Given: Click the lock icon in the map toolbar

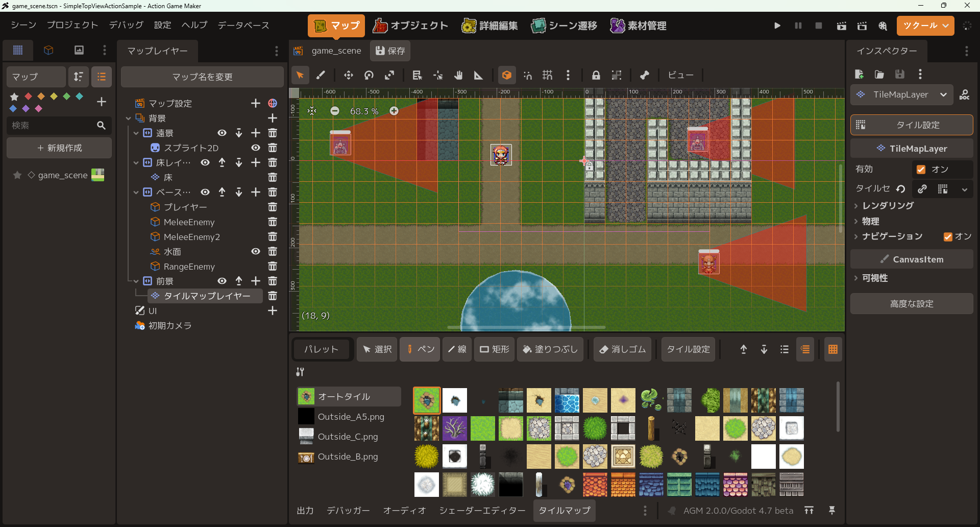Looking at the screenshot, I should pos(596,75).
